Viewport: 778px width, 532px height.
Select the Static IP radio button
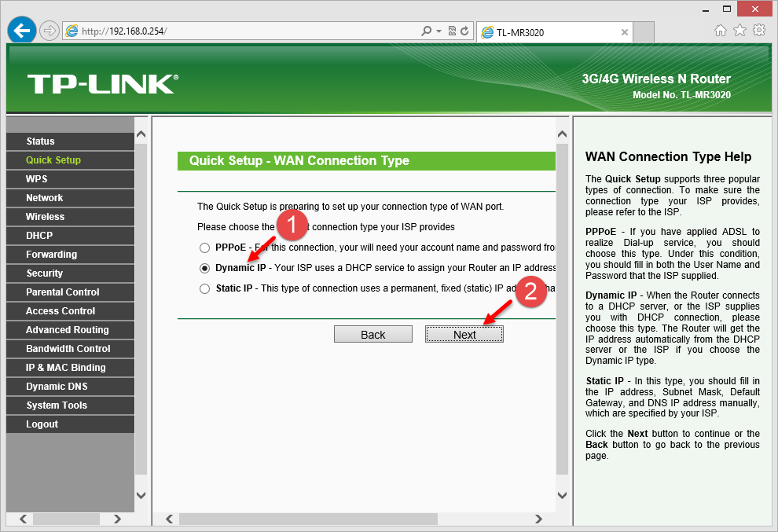[x=204, y=289]
